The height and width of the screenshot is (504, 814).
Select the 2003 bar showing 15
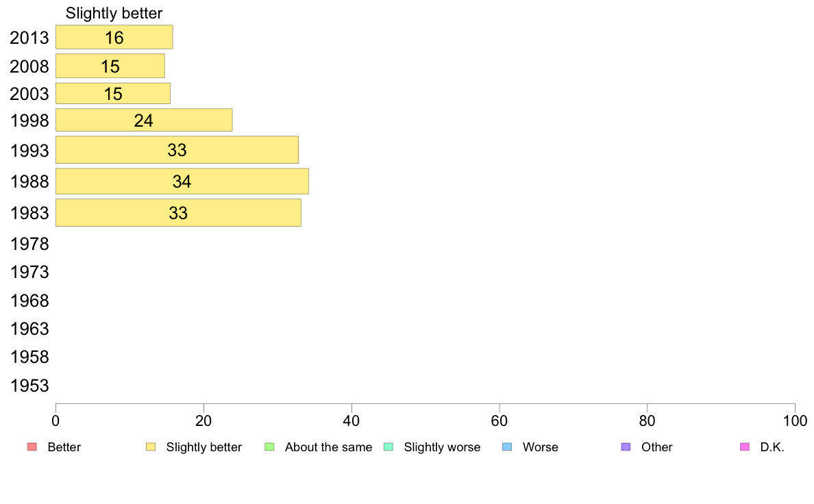pos(113,93)
